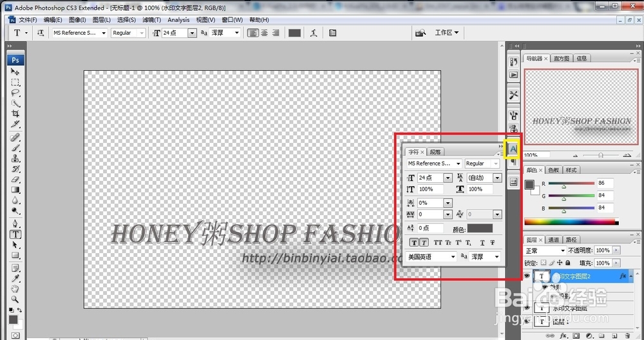
Task: Open tracking dropdown in Character panel
Action: tap(448, 214)
